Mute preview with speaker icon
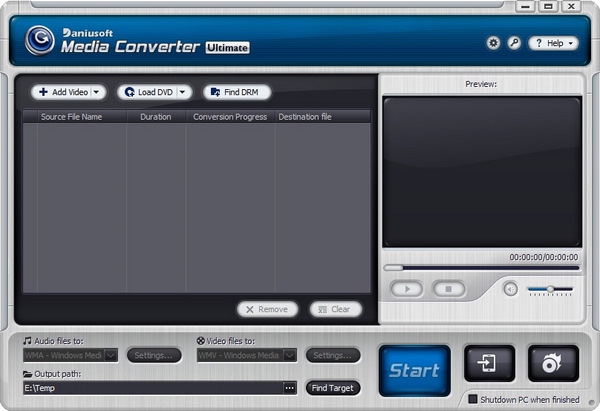The image size is (600, 411). (510, 289)
